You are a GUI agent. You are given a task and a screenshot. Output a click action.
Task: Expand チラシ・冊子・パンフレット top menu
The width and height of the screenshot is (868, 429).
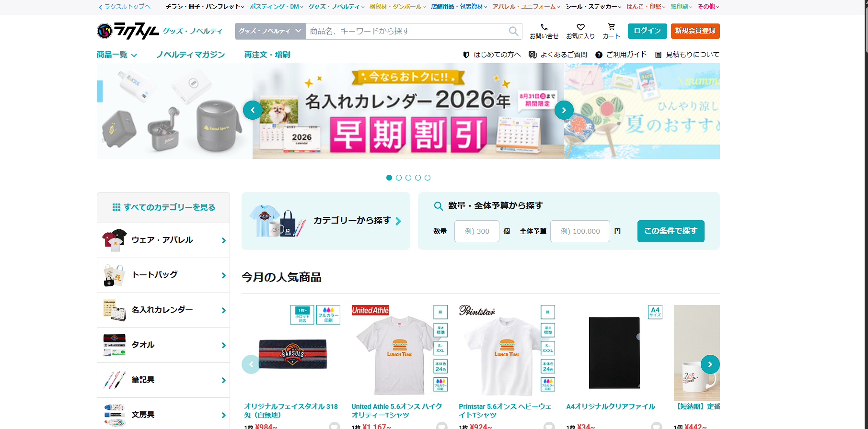click(x=205, y=7)
